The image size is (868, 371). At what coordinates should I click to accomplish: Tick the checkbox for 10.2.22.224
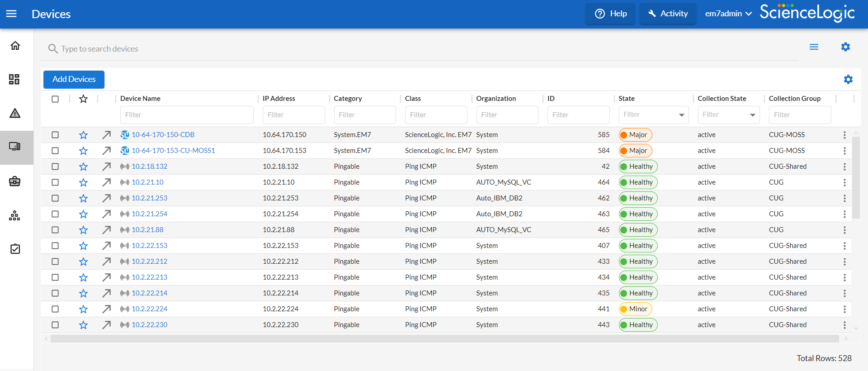pos(55,309)
